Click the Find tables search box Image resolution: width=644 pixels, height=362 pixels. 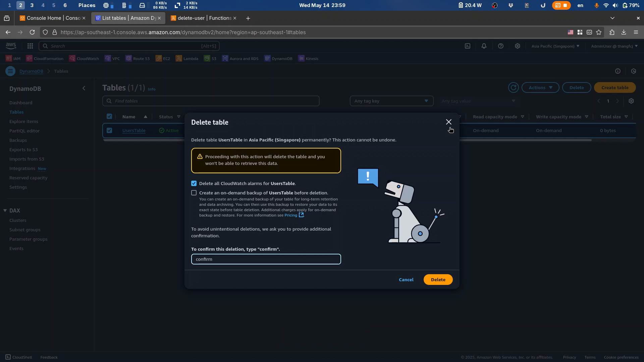click(x=211, y=101)
